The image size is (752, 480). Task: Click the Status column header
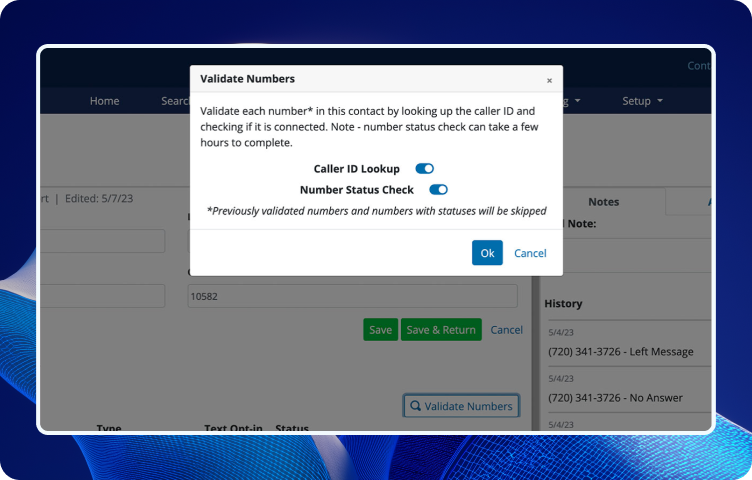(x=292, y=428)
